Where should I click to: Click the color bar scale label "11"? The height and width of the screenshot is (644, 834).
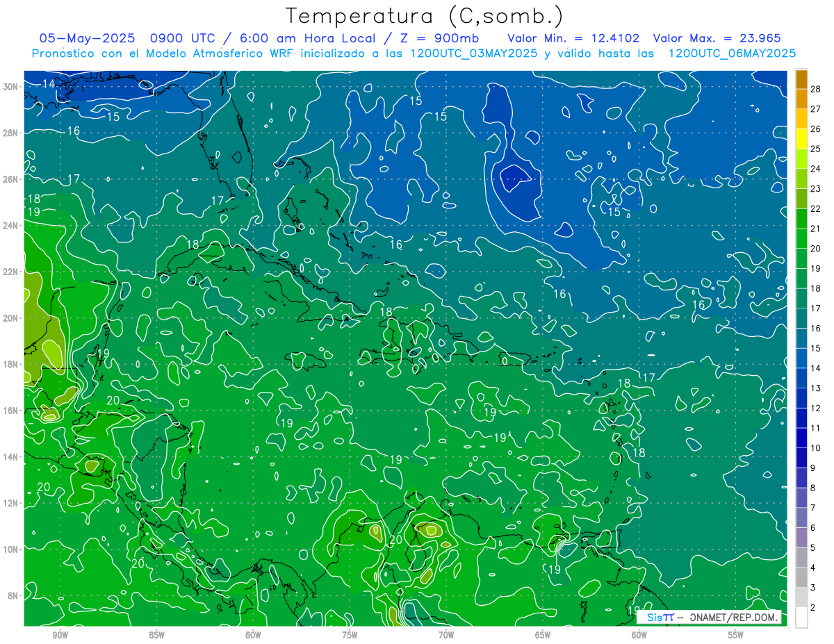tap(815, 428)
